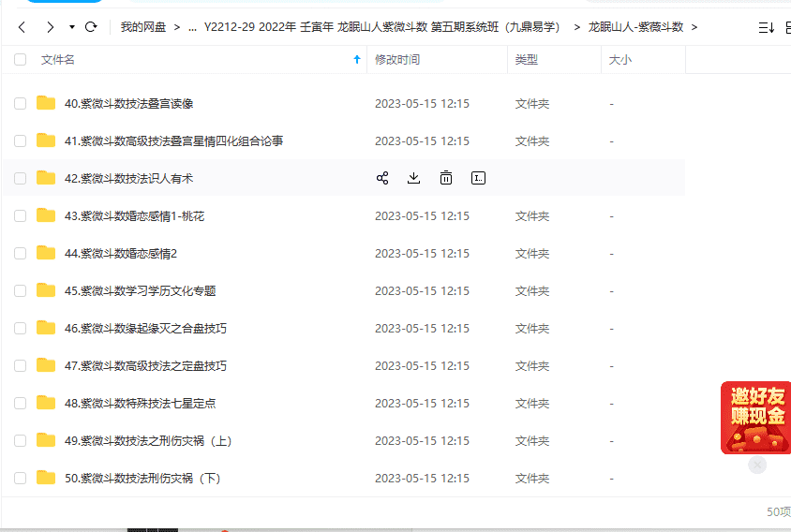Expand the navigation history dropdown arrow
Viewport: 791px width, 532px height.
pyautogui.click(x=71, y=27)
